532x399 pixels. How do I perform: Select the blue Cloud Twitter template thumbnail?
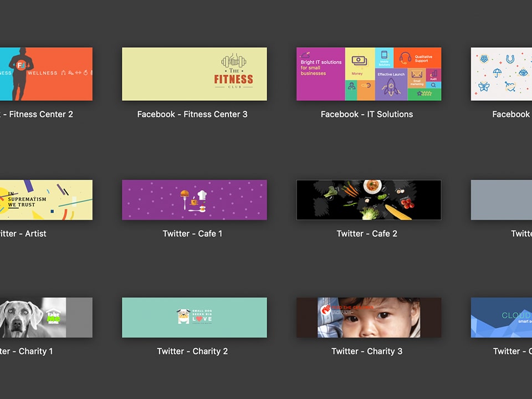pos(502,318)
